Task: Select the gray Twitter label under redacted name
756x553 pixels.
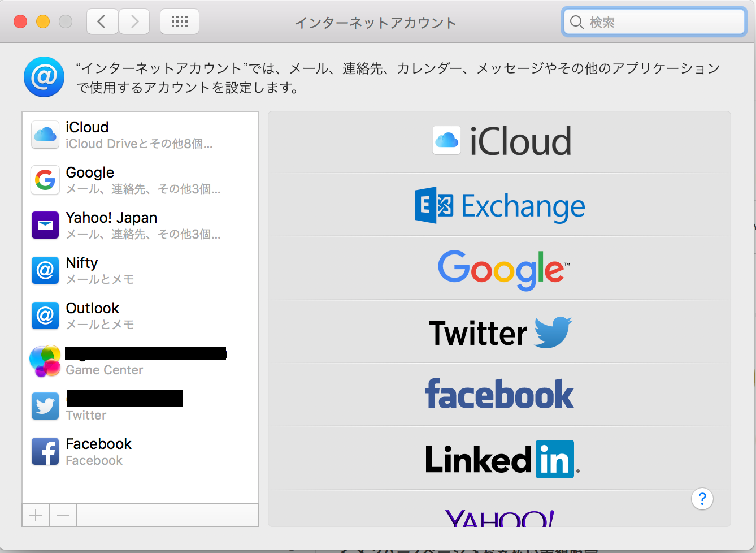Action: pyautogui.click(x=86, y=415)
